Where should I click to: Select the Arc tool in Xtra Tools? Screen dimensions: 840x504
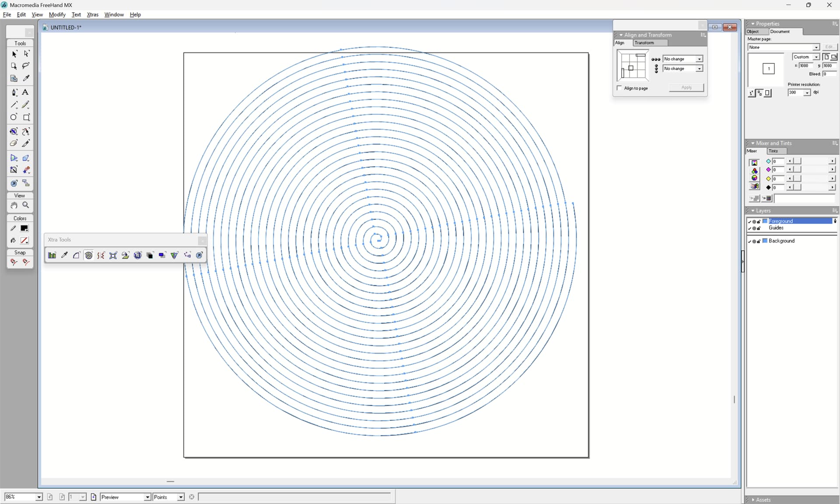pos(77,255)
